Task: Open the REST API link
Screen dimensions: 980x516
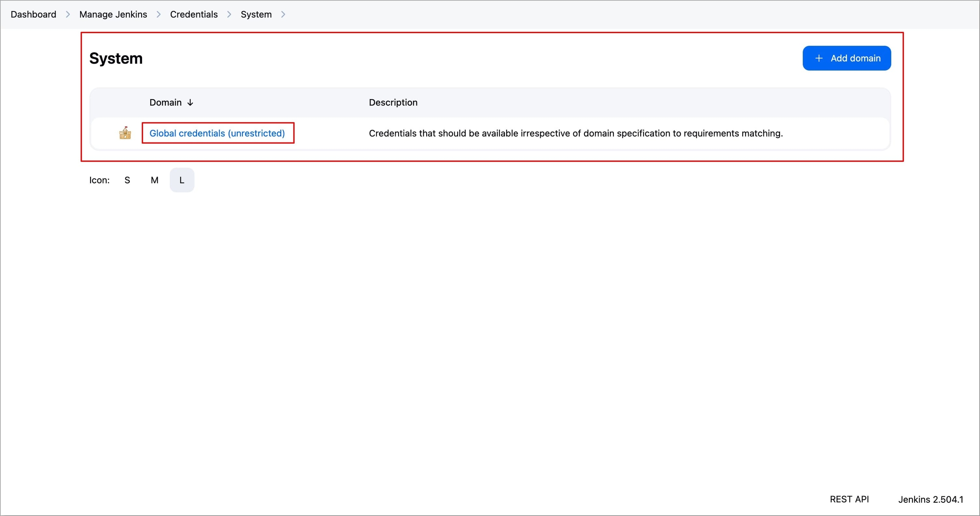Action: tap(849, 499)
